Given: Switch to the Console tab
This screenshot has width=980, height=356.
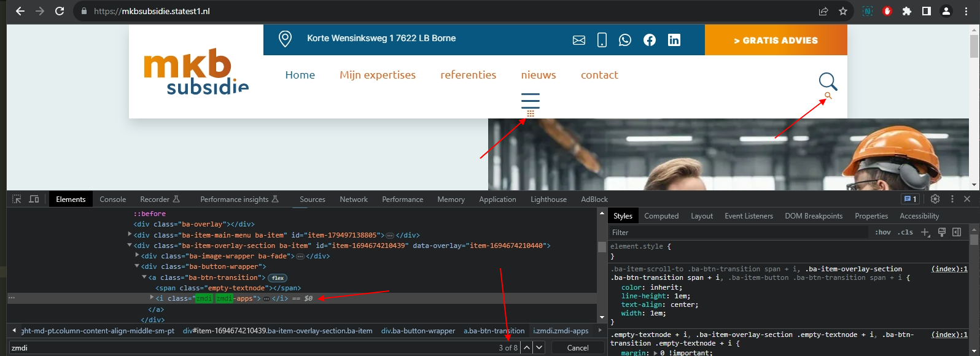Looking at the screenshot, I should coord(113,199).
